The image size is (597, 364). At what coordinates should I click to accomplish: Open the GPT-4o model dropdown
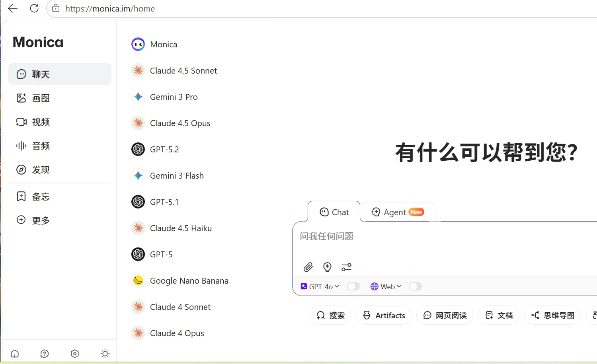320,286
